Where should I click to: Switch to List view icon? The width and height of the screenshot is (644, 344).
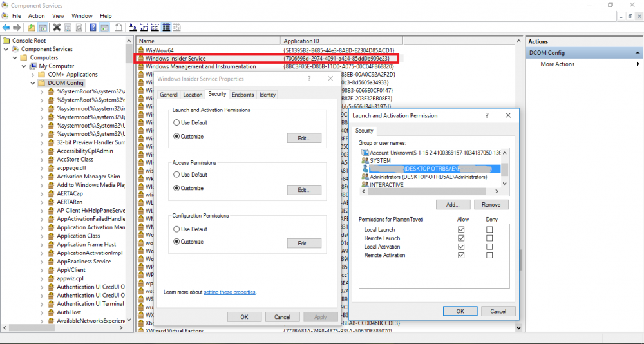[x=155, y=28]
